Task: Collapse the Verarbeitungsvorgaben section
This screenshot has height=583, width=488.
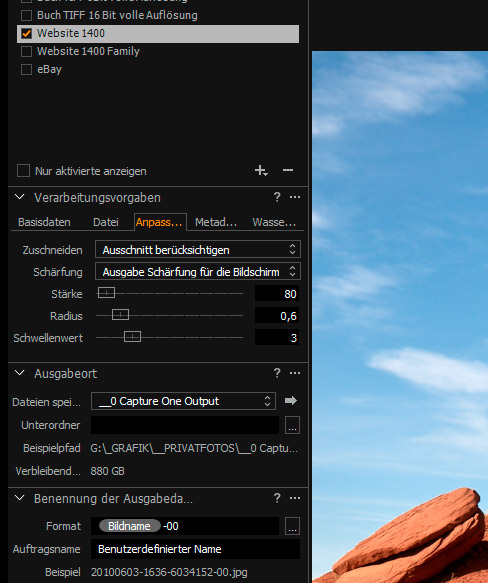Action: tap(19, 197)
